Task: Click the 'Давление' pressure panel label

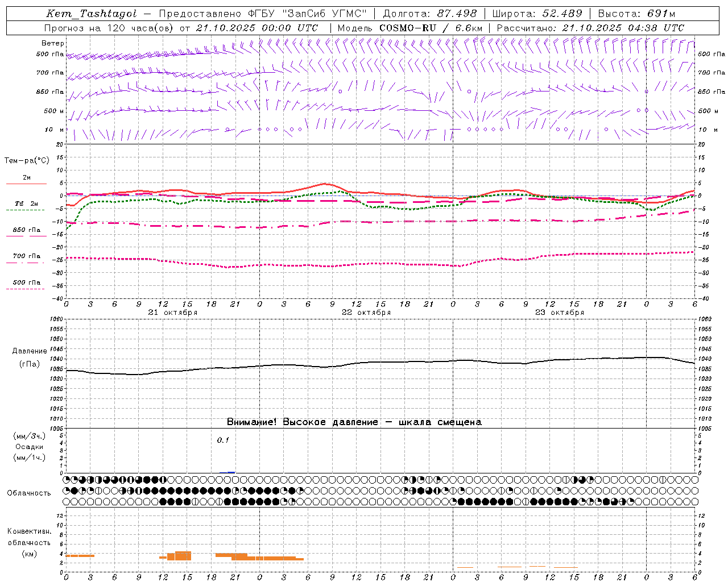Action: click(30, 351)
